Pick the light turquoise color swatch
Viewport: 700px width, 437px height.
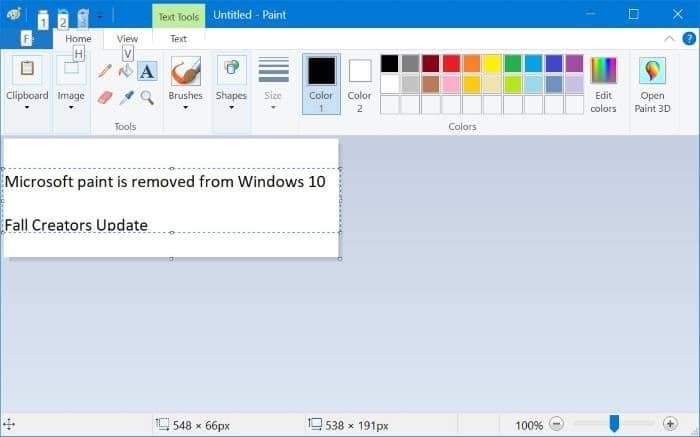(x=533, y=84)
